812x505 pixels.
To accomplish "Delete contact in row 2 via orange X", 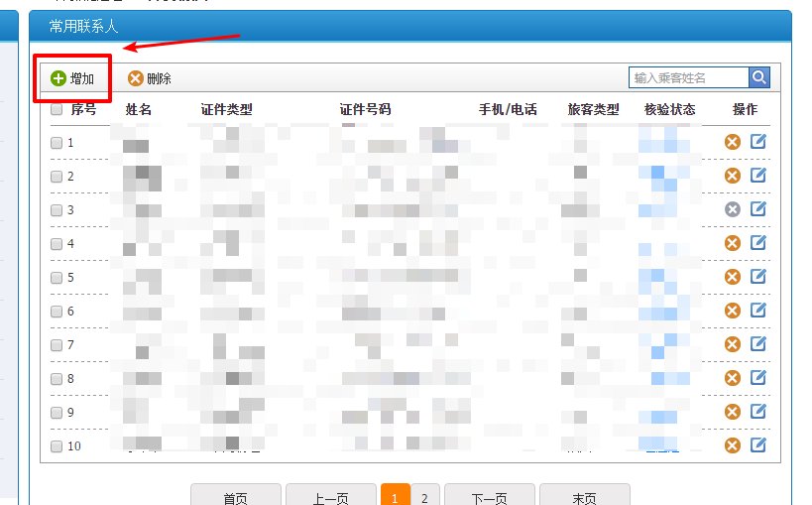I will (x=733, y=176).
